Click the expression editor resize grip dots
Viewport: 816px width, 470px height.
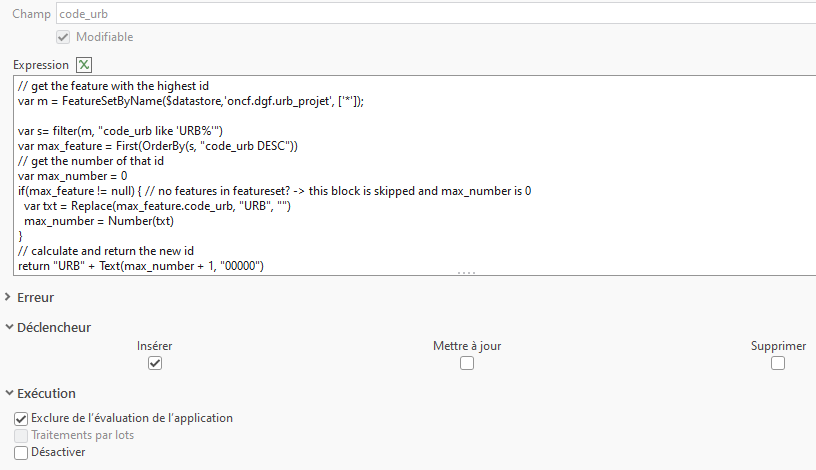467,272
